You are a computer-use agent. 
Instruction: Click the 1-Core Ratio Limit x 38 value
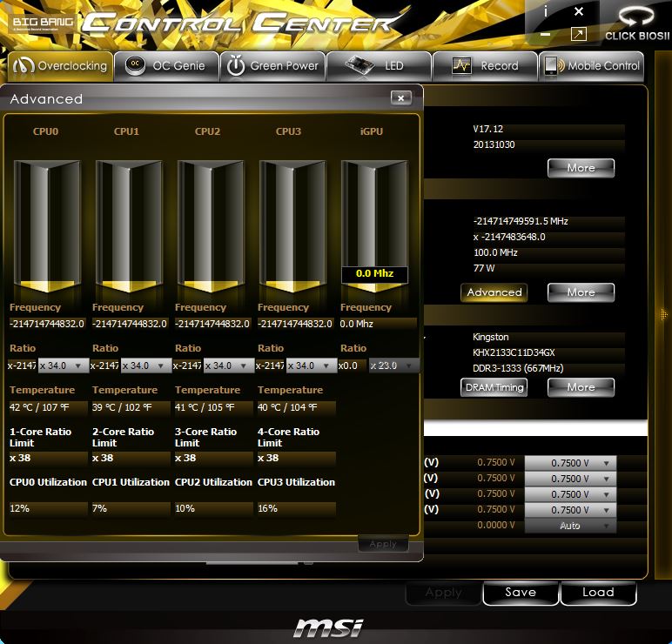click(48, 458)
